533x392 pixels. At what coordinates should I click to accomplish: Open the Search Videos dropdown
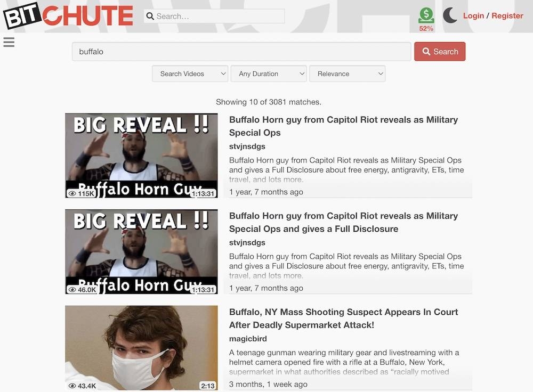click(190, 73)
